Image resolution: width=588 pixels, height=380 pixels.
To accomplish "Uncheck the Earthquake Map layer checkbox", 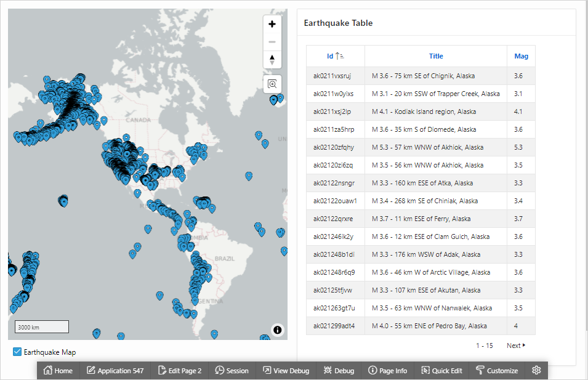I will 17,352.
